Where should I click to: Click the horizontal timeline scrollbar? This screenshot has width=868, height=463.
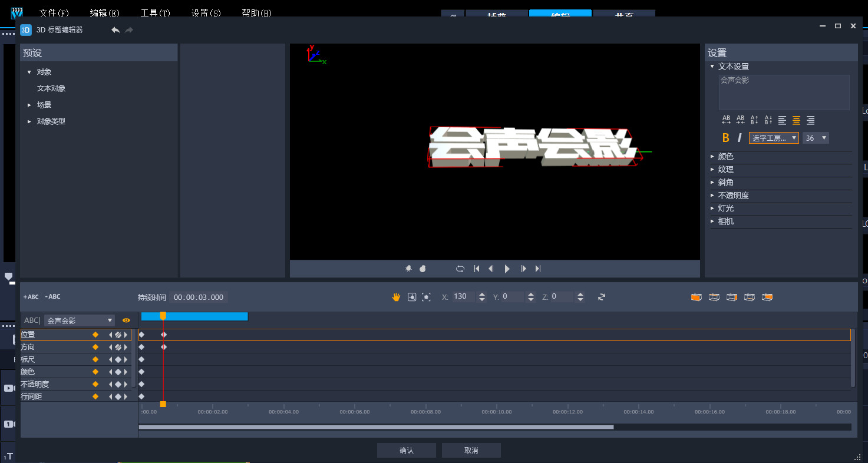tap(376, 427)
